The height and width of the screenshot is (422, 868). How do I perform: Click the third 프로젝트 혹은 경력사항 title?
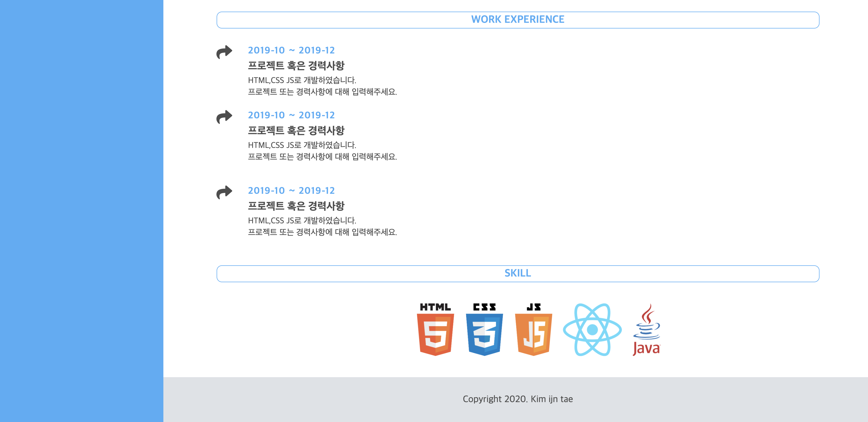point(296,206)
